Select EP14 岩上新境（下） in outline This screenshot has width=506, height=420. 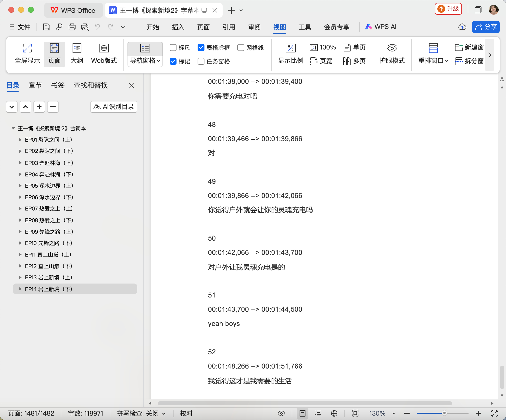(x=75, y=289)
